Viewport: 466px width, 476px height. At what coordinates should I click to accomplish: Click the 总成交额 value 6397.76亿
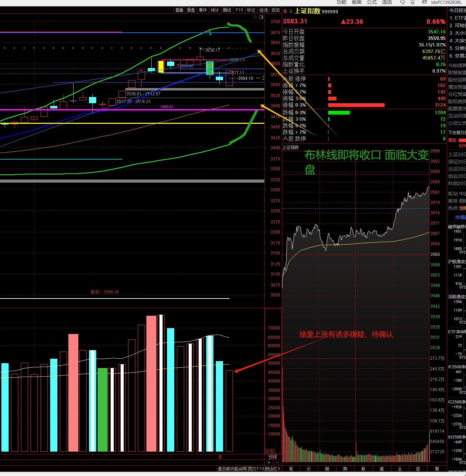pos(434,51)
